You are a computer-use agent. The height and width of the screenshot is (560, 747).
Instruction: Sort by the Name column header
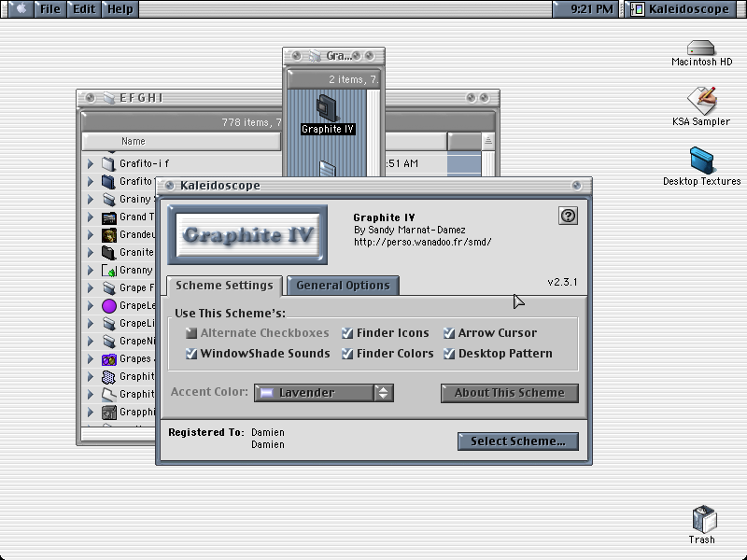(181, 141)
